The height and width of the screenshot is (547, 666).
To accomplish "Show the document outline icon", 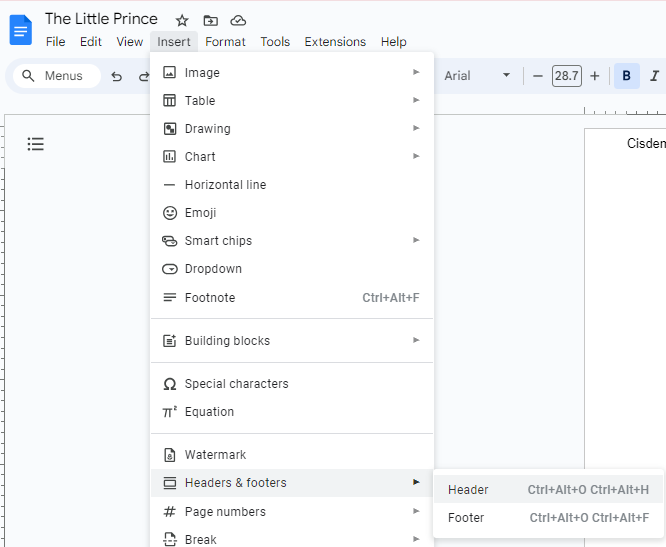I will pyautogui.click(x=36, y=144).
